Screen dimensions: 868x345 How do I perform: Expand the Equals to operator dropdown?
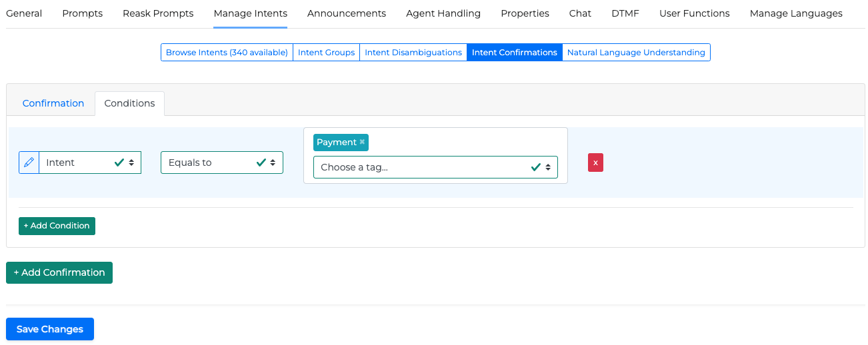click(x=221, y=163)
